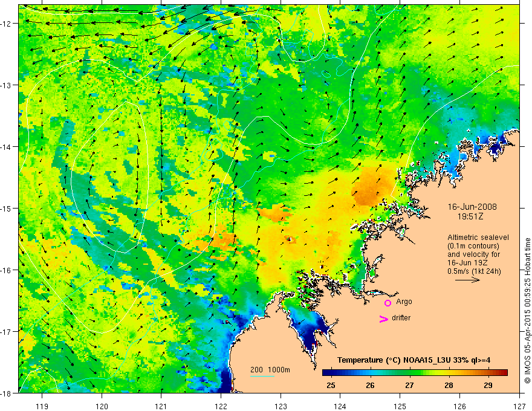
Task: Click the longitude axis label '119'
Action: [x=42, y=406]
